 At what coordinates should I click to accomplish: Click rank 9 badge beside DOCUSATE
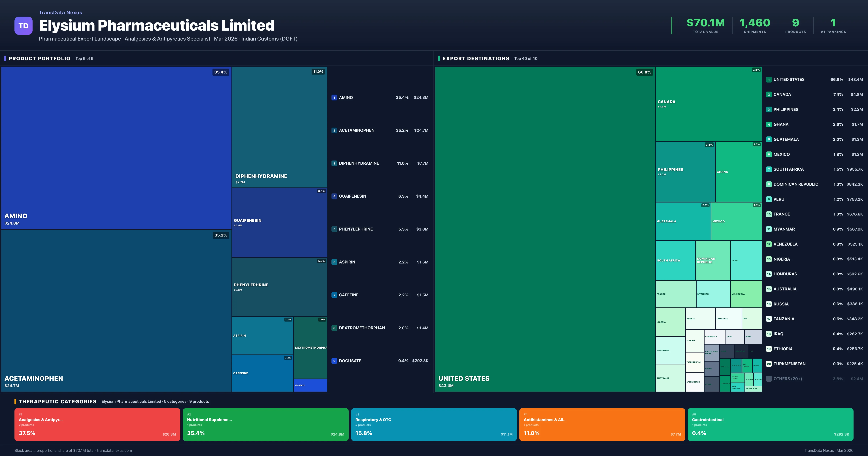click(334, 361)
